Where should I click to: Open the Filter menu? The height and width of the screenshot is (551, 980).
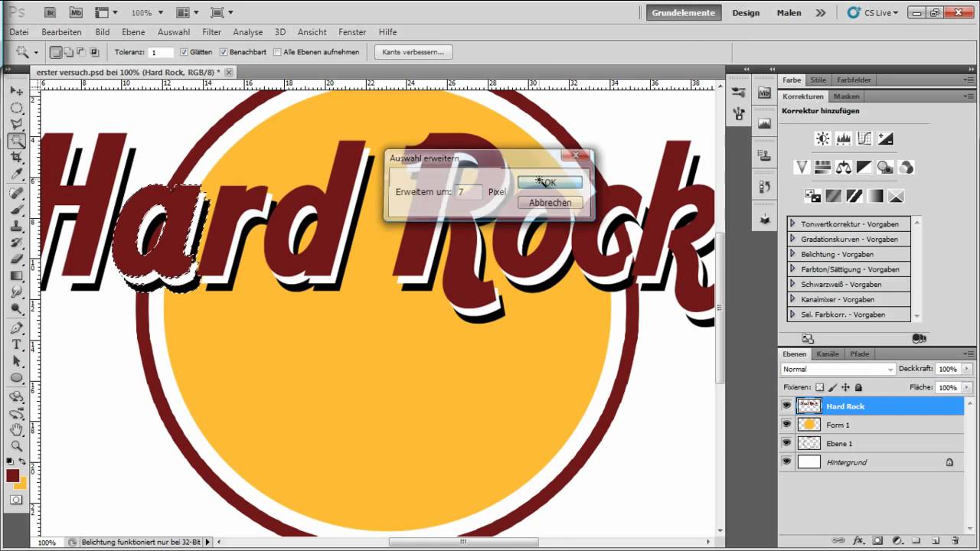211,32
